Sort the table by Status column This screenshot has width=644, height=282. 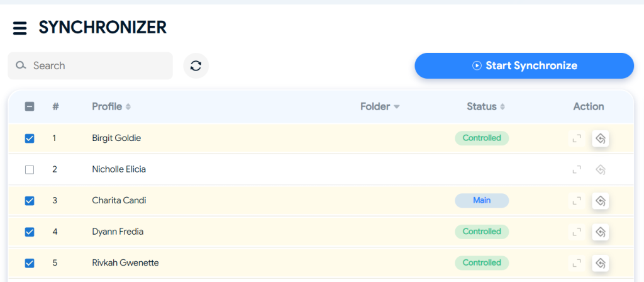[486, 107]
